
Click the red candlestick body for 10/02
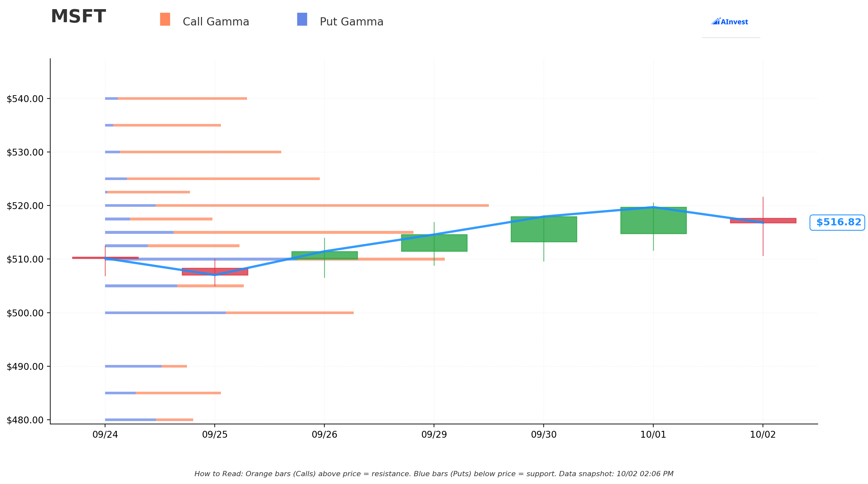click(x=763, y=220)
